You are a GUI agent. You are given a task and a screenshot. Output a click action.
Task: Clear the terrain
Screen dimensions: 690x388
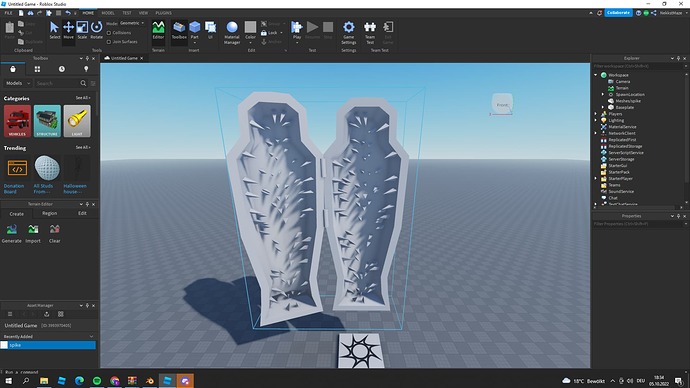55,233
